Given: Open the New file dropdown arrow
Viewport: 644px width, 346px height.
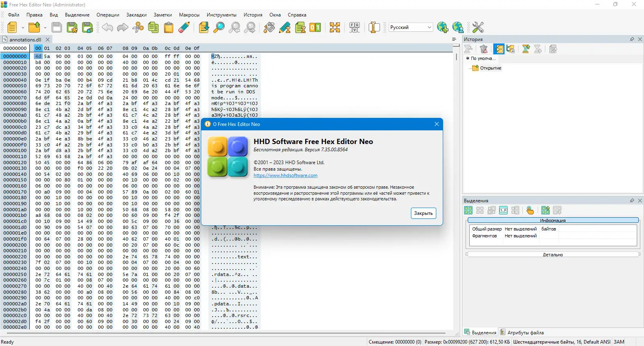Looking at the screenshot, I should (x=23, y=28).
